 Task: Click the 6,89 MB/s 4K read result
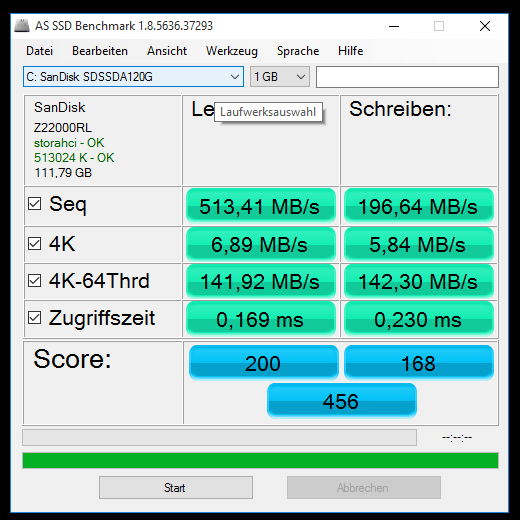click(261, 244)
